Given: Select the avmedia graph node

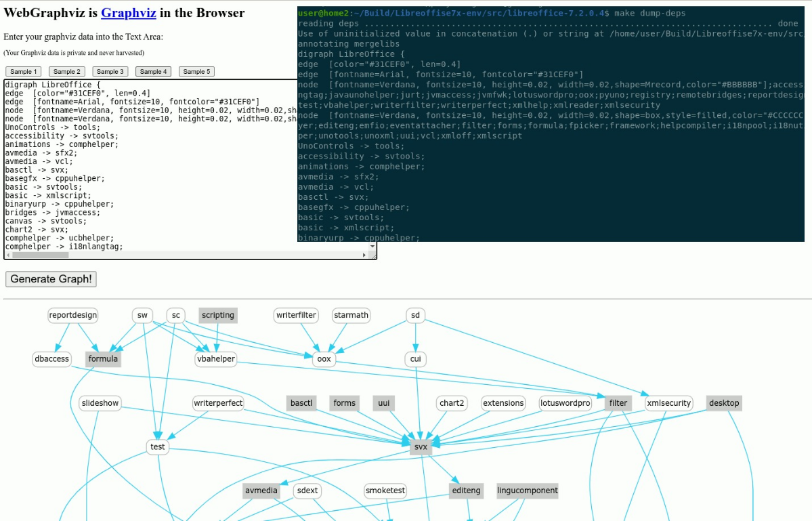Looking at the screenshot, I should (261, 491).
